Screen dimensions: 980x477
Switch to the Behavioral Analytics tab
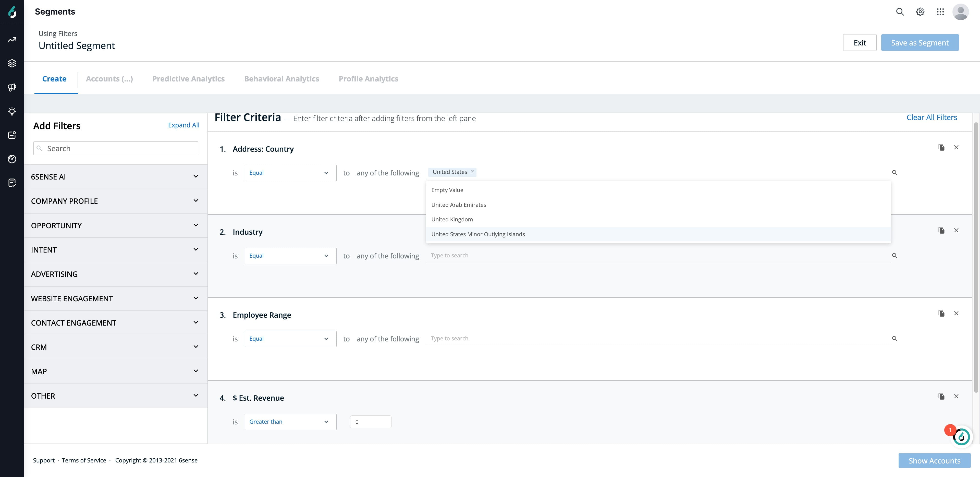pos(281,79)
